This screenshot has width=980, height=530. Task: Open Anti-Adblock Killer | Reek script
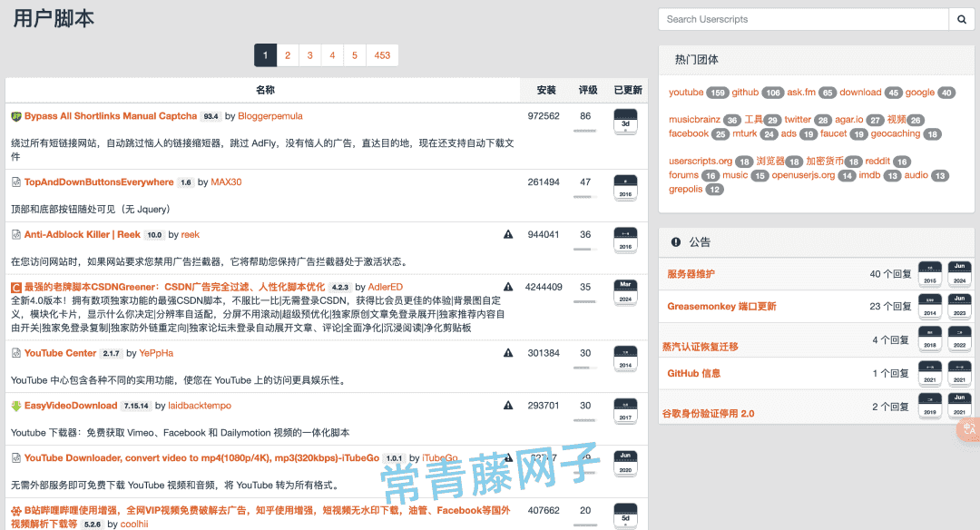click(83, 234)
